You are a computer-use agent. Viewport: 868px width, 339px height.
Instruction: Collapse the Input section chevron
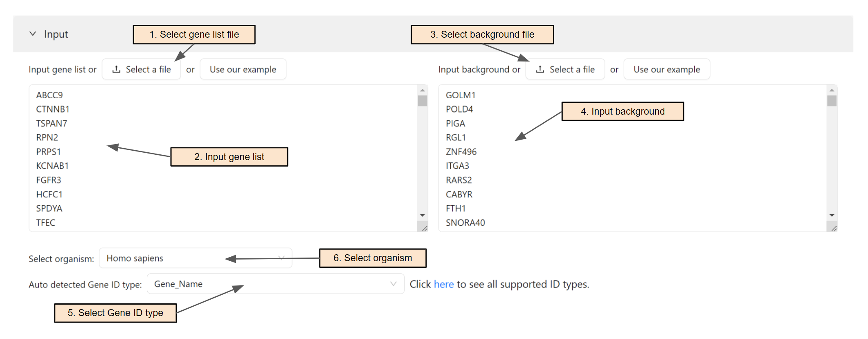coord(33,34)
